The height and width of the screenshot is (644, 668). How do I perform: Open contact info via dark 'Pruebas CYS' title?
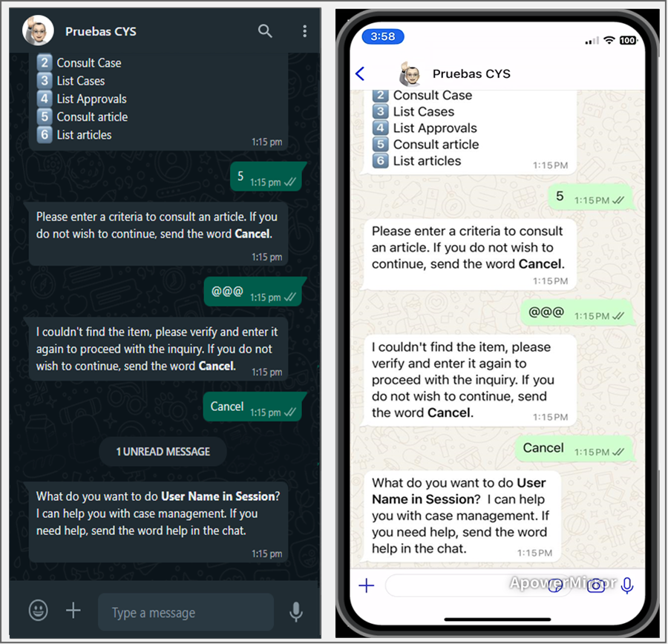tap(101, 31)
